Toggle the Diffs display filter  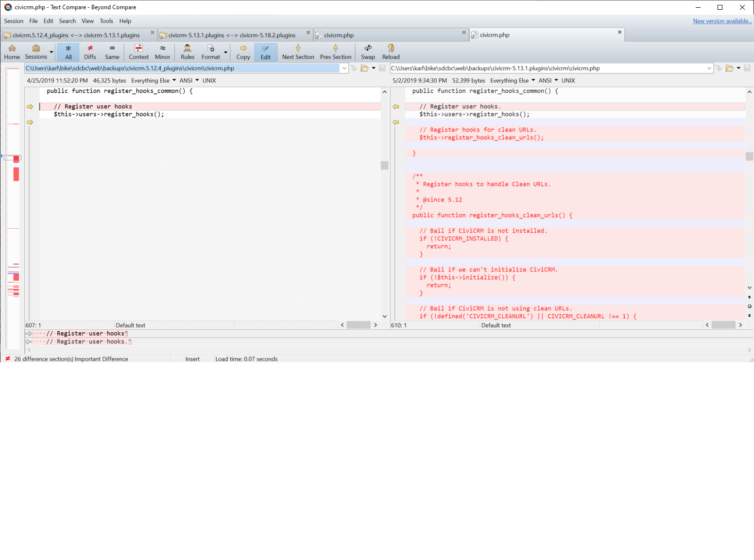pos(90,52)
